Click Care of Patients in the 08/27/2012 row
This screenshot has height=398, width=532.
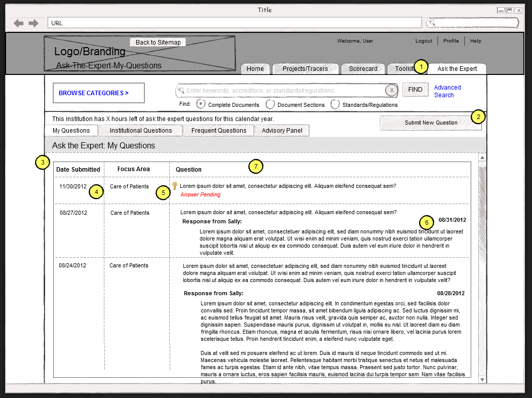point(130,213)
